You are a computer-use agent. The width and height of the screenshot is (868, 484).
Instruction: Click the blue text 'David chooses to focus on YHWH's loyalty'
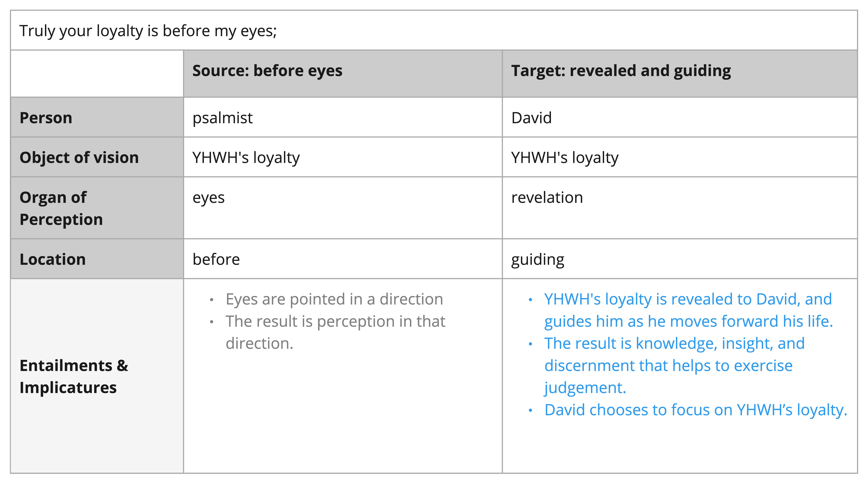click(x=696, y=410)
